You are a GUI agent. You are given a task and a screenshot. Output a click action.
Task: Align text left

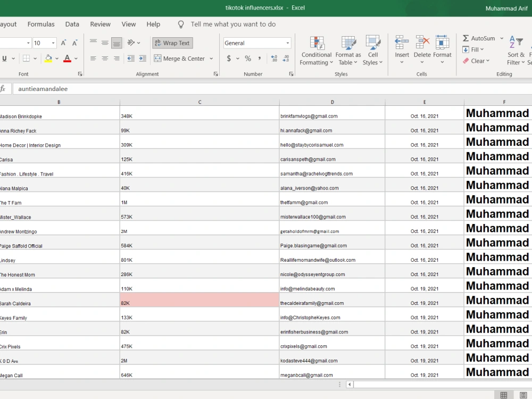(x=93, y=59)
